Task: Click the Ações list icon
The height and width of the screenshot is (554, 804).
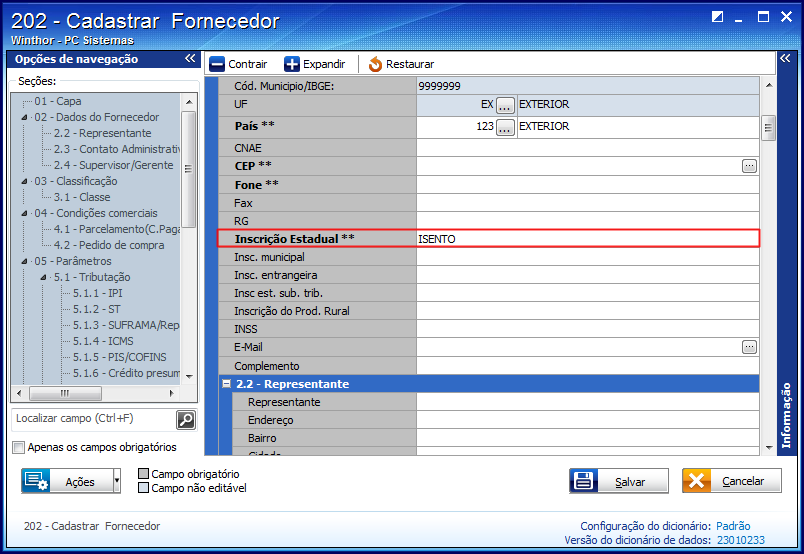Action: click(35, 481)
